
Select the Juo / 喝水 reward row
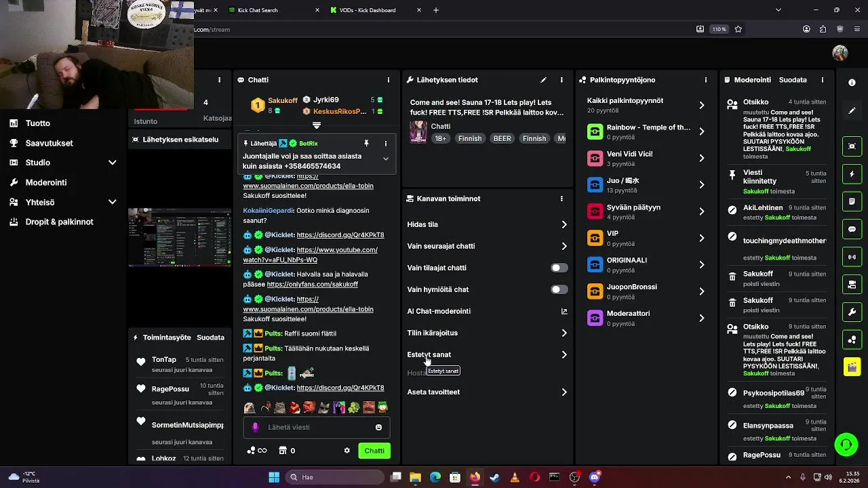click(646, 185)
